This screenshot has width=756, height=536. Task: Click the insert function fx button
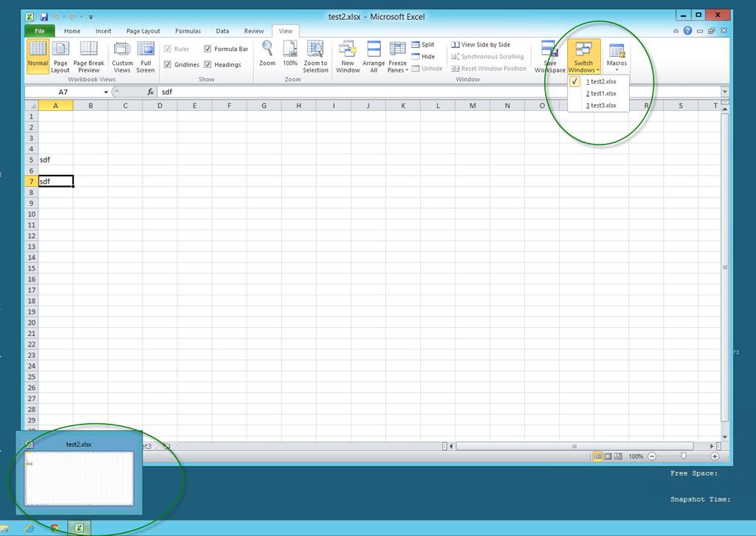click(x=151, y=92)
